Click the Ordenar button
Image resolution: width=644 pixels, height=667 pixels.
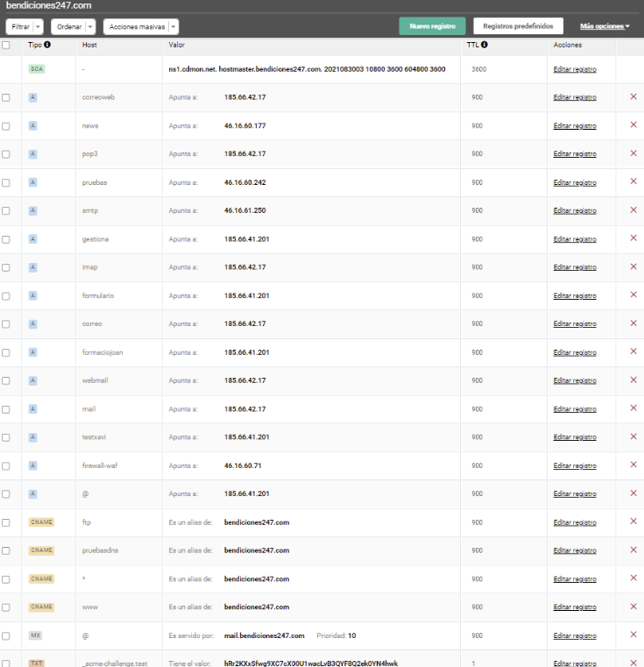68,27
